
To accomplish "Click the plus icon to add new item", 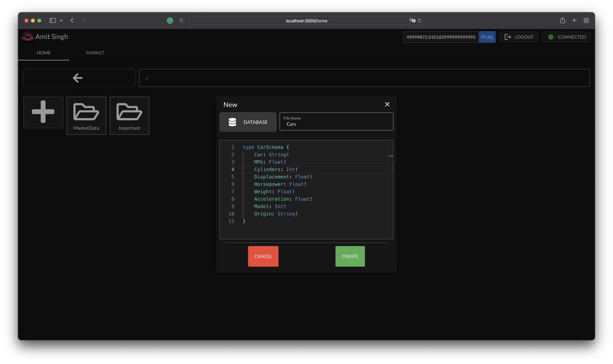I will pos(43,112).
